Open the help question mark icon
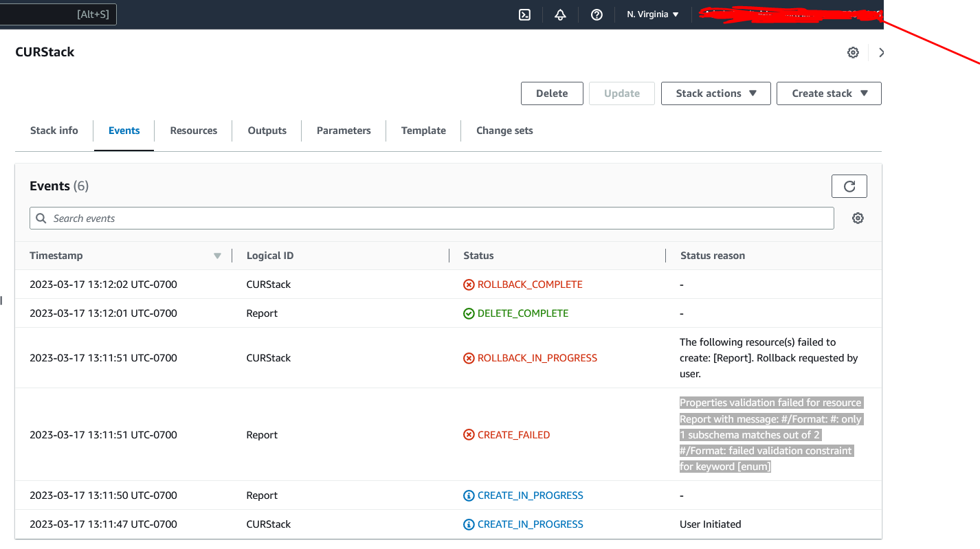The image size is (980, 549). (597, 14)
